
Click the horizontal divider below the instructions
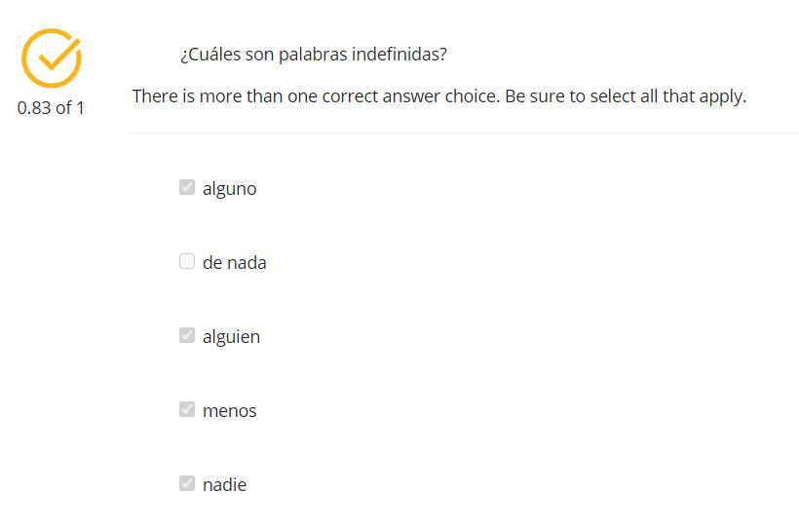point(464,133)
